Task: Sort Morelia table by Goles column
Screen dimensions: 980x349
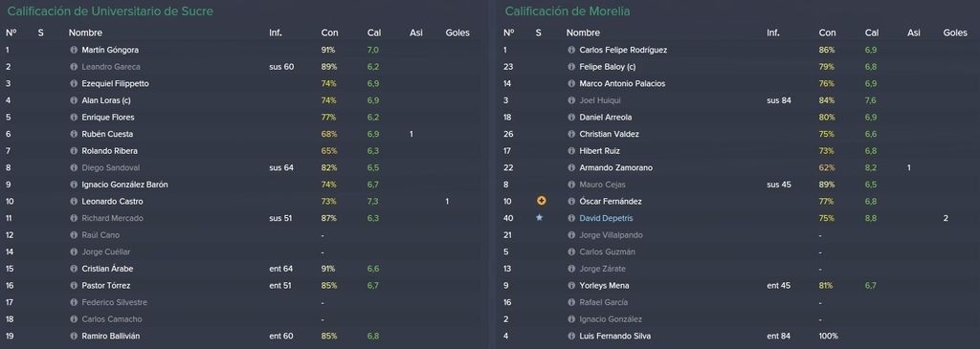Action: (x=955, y=33)
